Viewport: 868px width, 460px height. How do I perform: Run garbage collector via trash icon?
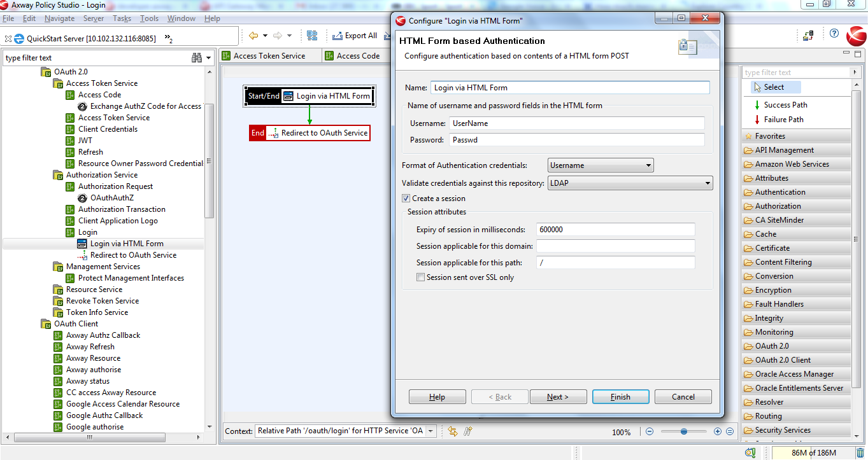pos(860,453)
